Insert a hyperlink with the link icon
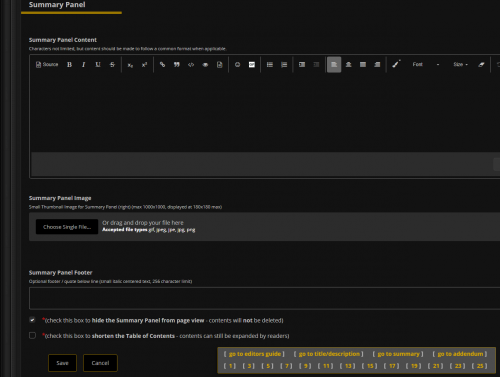Image resolution: width=500 pixels, height=377 pixels. point(162,65)
